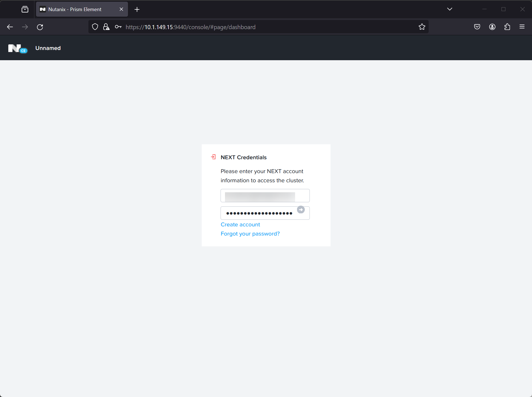Click the Create account link
The width and height of the screenshot is (532, 397).
coord(240,224)
